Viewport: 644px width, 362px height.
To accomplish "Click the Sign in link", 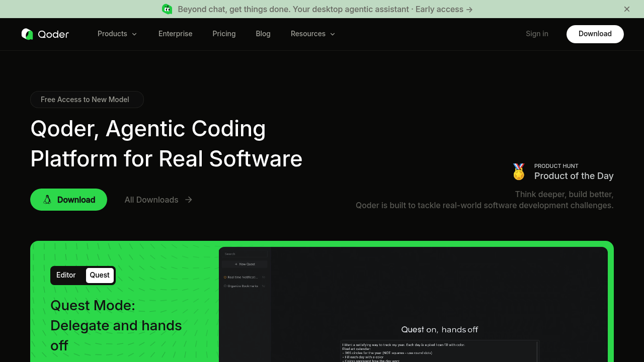I will pyautogui.click(x=537, y=34).
